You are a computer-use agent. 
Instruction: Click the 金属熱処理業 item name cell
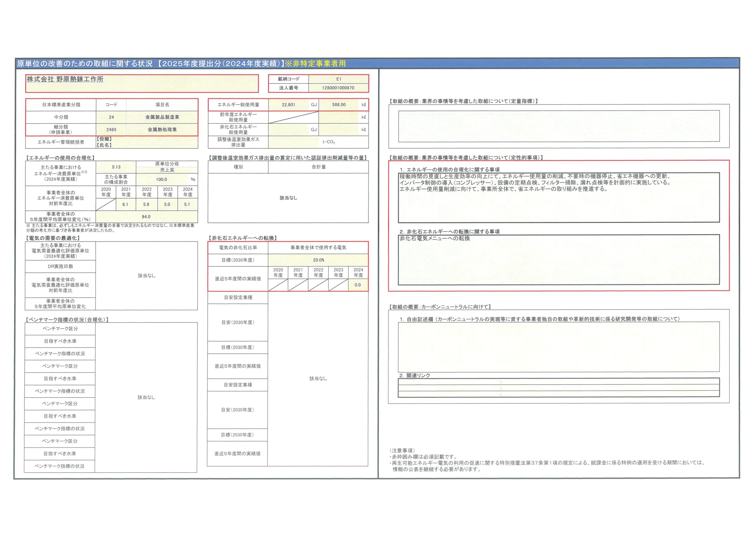(x=162, y=130)
